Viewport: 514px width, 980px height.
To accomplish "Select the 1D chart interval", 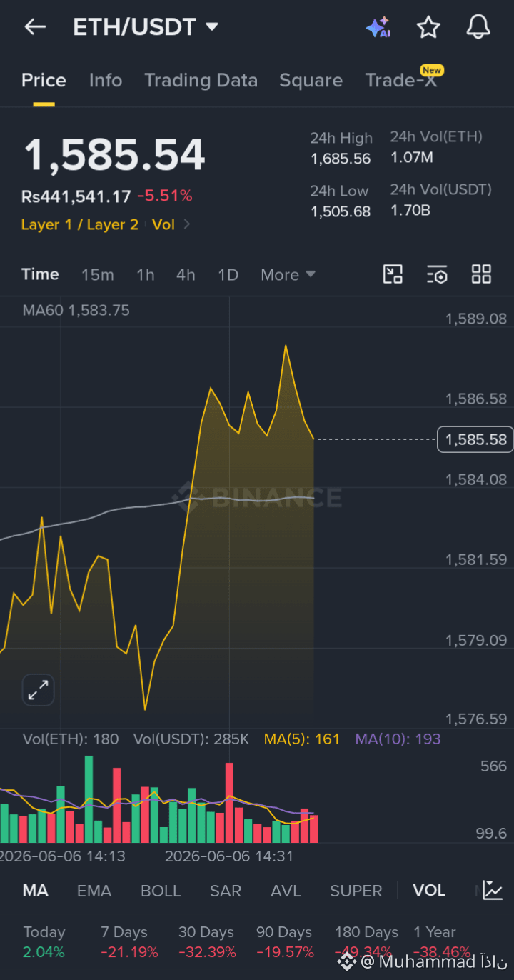I will pyautogui.click(x=228, y=275).
